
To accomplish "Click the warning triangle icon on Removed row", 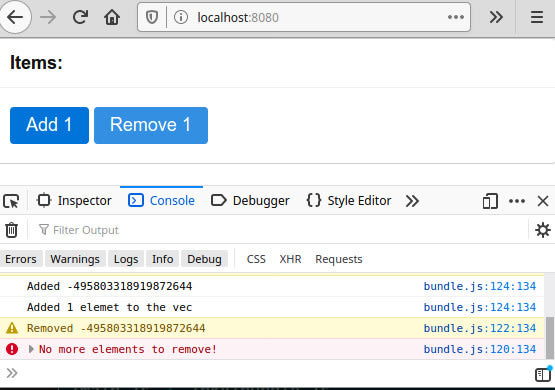I will (12, 328).
